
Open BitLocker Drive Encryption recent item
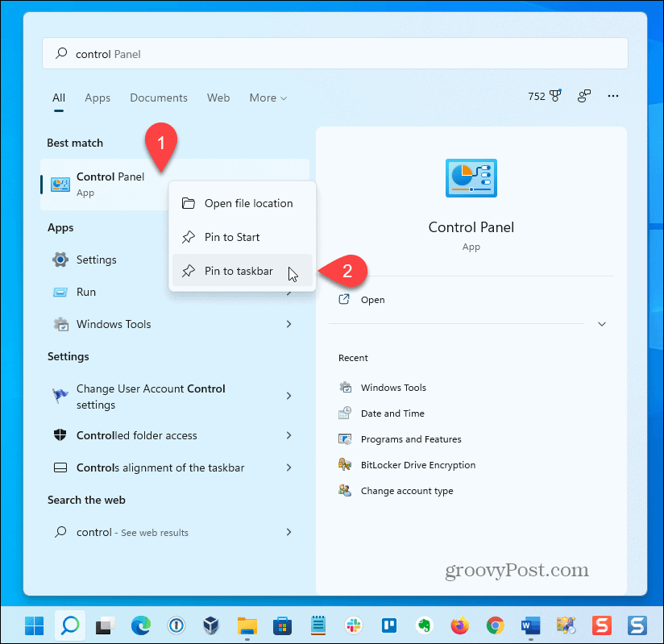point(417,465)
